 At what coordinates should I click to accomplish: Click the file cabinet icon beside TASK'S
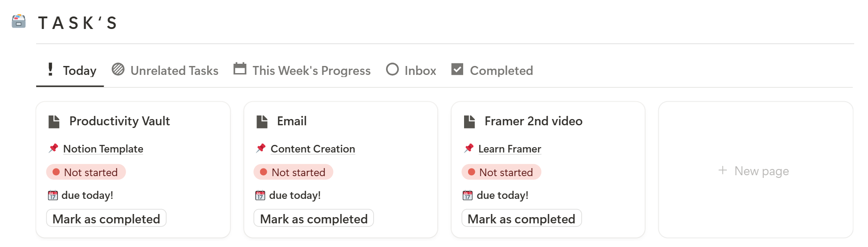click(19, 21)
